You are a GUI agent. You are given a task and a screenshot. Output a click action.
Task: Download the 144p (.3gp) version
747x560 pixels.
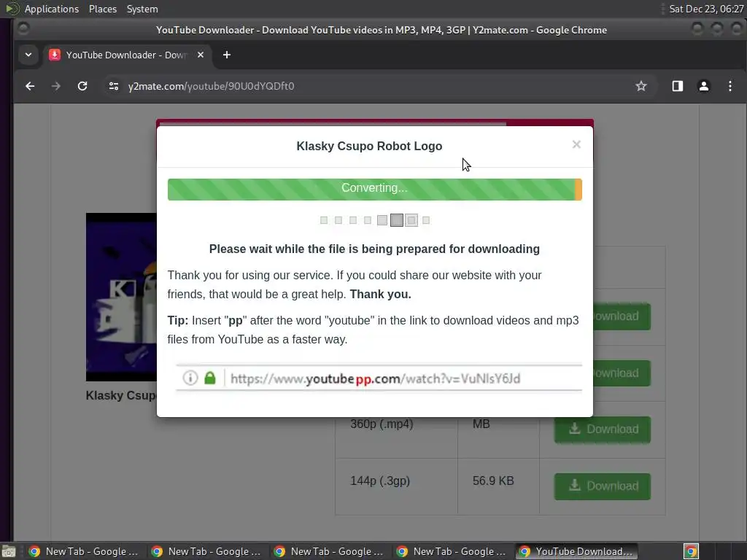click(602, 486)
